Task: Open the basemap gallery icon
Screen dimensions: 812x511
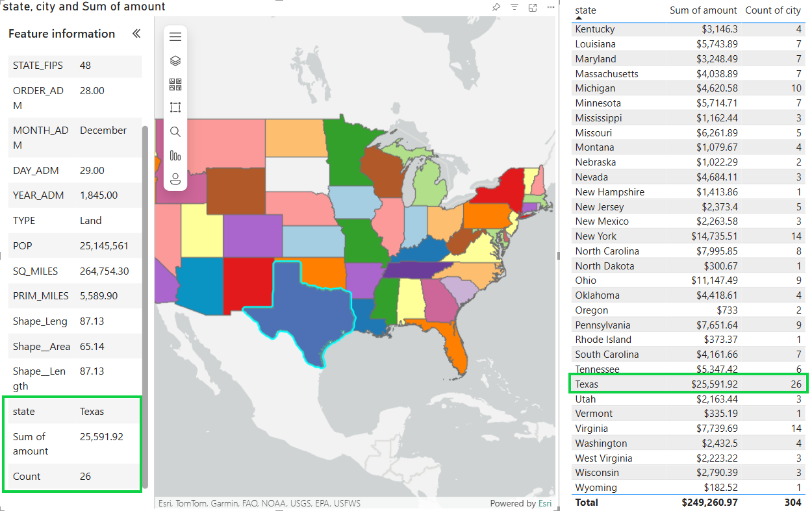Action: pyautogui.click(x=175, y=84)
